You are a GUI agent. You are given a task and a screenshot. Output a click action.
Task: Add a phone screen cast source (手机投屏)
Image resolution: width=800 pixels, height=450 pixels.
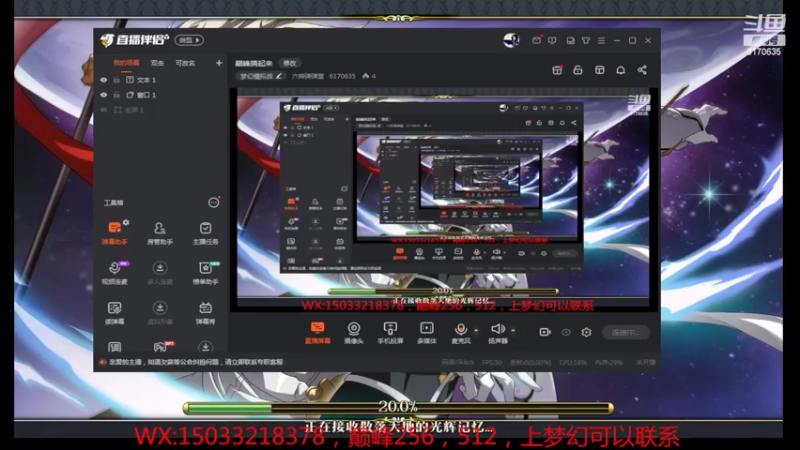[x=390, y=333]
